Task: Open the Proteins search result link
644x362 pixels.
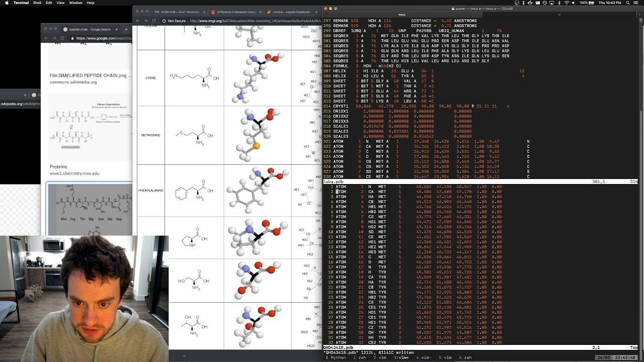Action: coord(58,166)
